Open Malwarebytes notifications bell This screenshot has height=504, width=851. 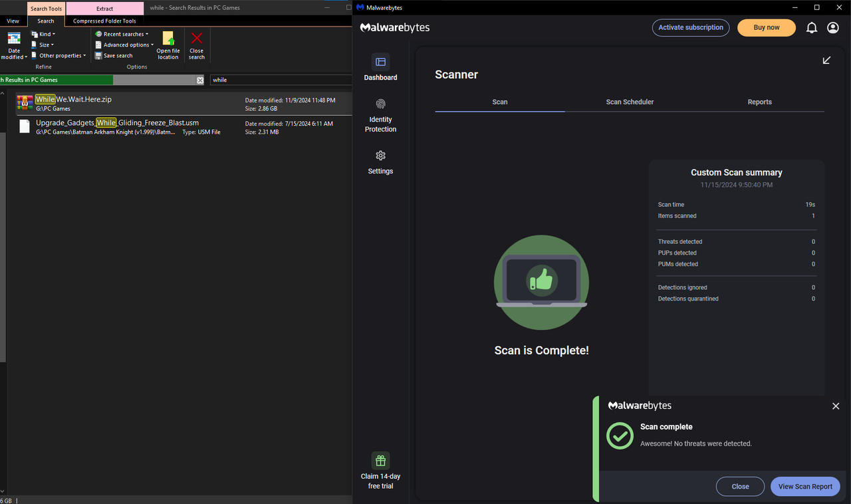point(812,28)
